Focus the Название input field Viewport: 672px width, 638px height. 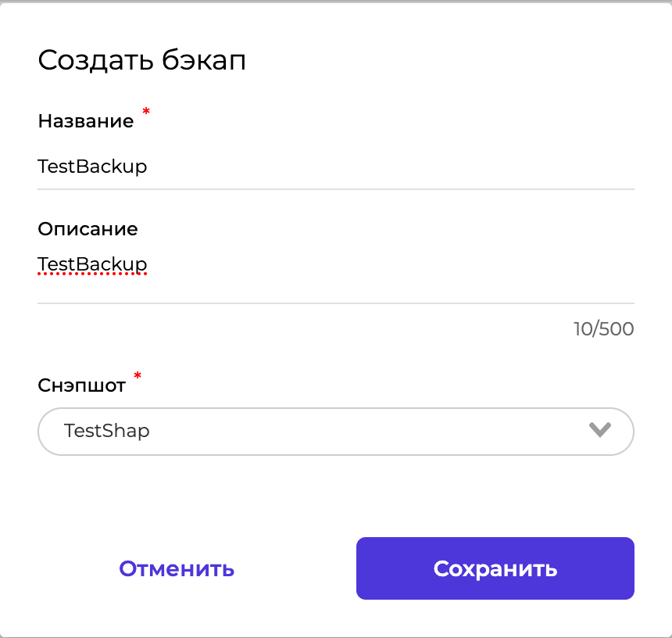(x=335, y=167)
